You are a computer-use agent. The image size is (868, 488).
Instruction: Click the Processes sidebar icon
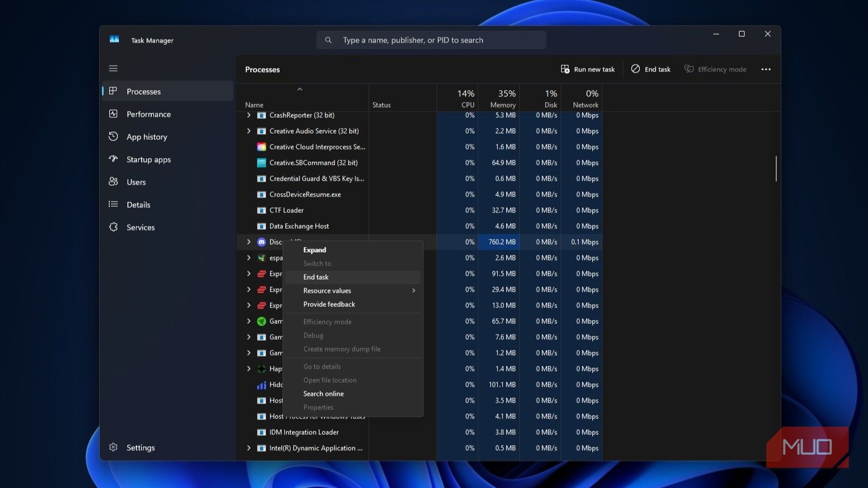(x=113, y=91)
